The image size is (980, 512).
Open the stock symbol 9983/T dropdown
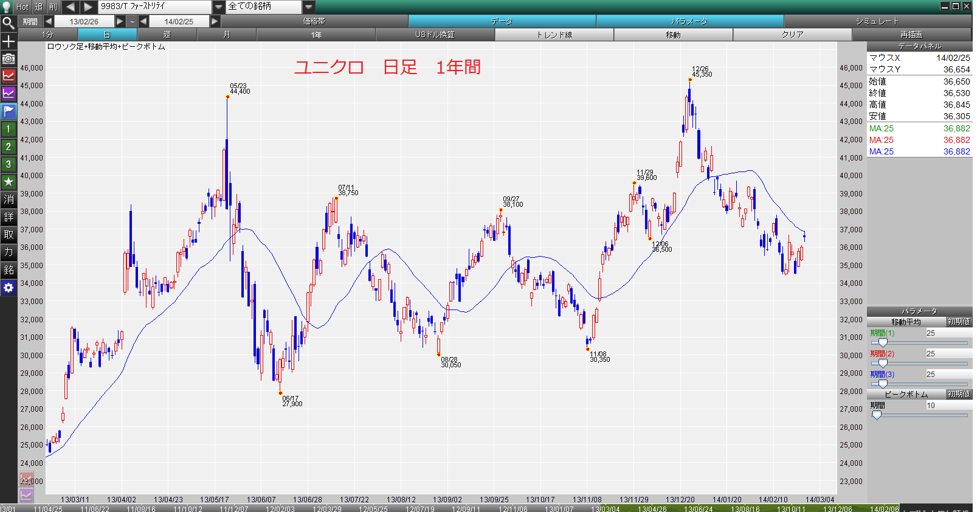click(x=219, y=7)
